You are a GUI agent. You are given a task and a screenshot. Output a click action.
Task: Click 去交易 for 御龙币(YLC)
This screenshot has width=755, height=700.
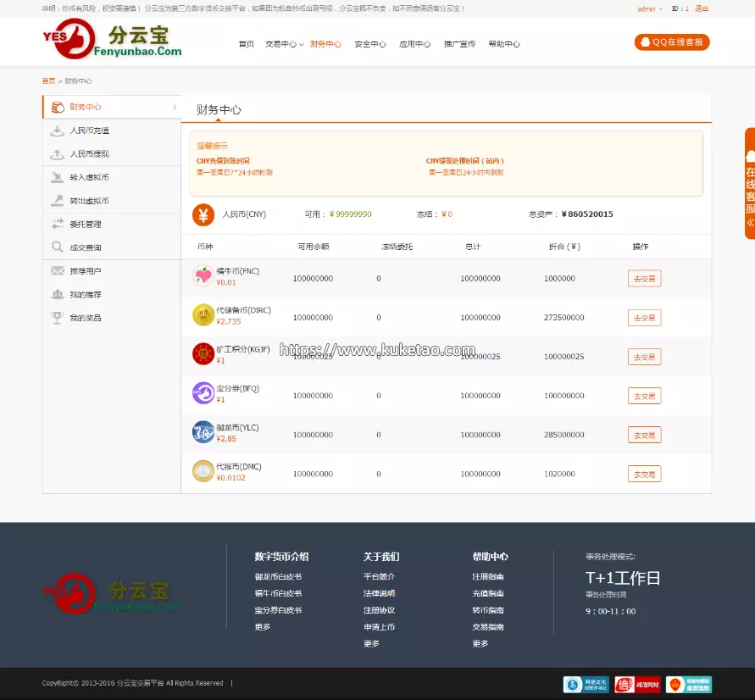(644, 435)
